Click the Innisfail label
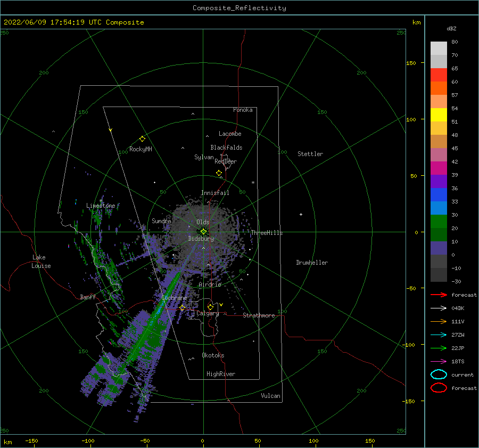This screenshot has width=479, height=448. point(215,193)
